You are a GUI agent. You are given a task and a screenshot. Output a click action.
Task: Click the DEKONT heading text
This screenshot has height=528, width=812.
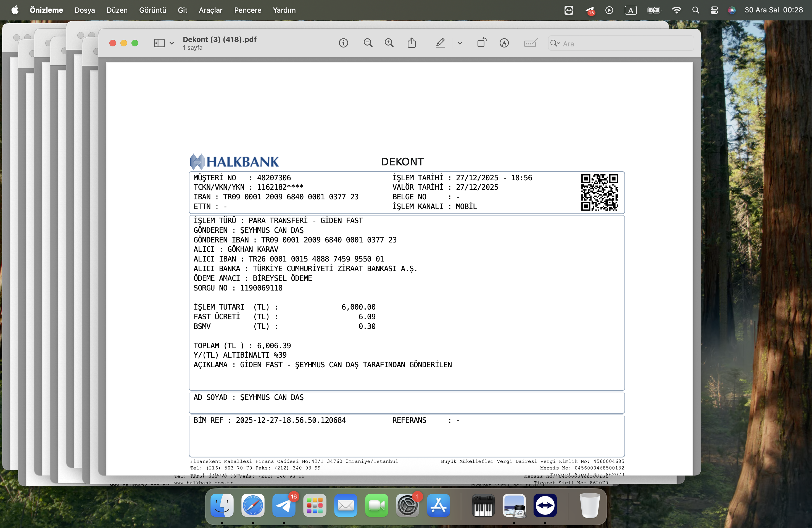[402, 162]
